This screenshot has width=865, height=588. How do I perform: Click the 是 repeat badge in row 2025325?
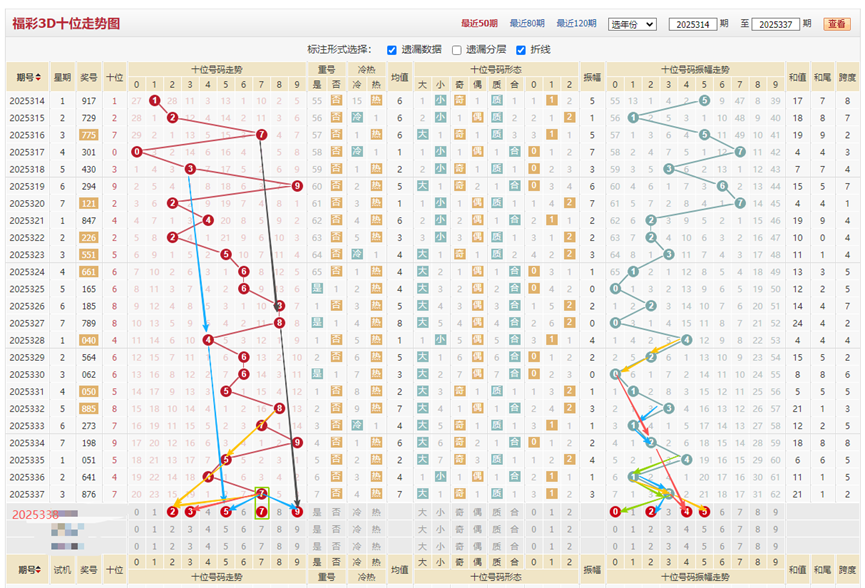(317, 288)
